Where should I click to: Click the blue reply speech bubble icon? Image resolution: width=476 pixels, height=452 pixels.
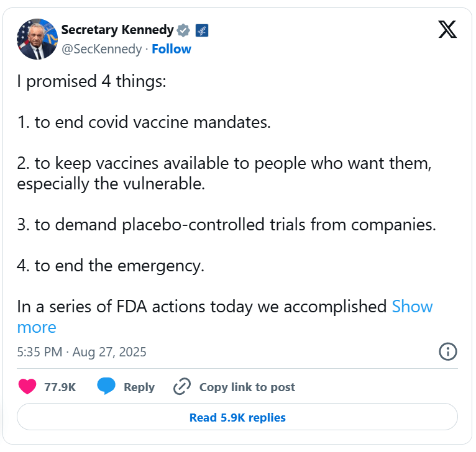point(106,387)
